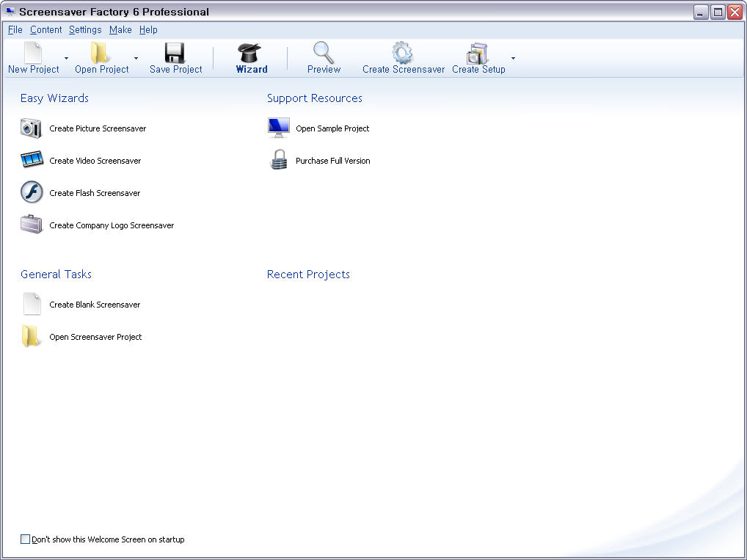Click Create Company Logo Screensaver link
This screenshot has height=560, width=747.
click(112, 225)
